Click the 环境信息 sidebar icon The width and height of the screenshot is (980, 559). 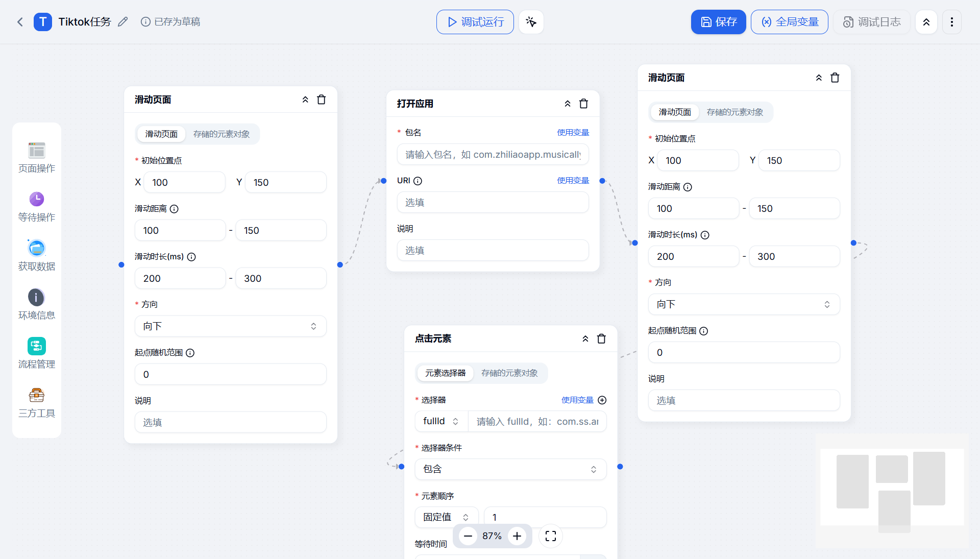pyautogui.click(x=36, y=304)
